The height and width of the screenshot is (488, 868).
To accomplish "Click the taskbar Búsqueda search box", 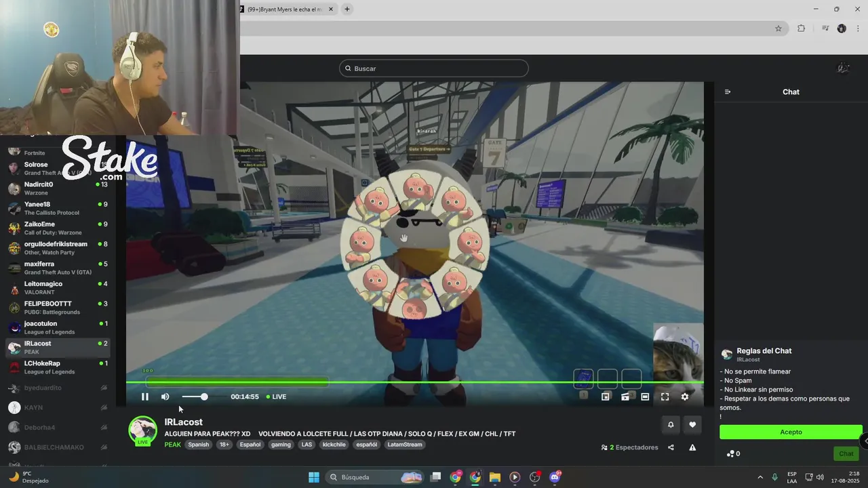I will point(374,477).
